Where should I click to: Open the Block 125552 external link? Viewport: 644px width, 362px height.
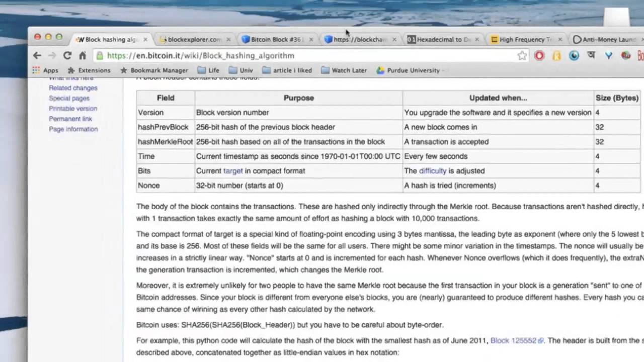(x=517, y=340)
